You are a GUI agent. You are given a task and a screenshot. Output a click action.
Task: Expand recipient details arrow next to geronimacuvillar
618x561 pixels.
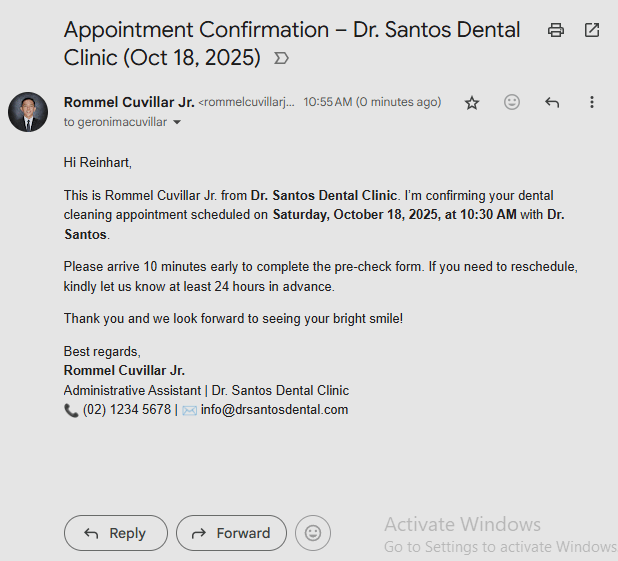(177, 122)
